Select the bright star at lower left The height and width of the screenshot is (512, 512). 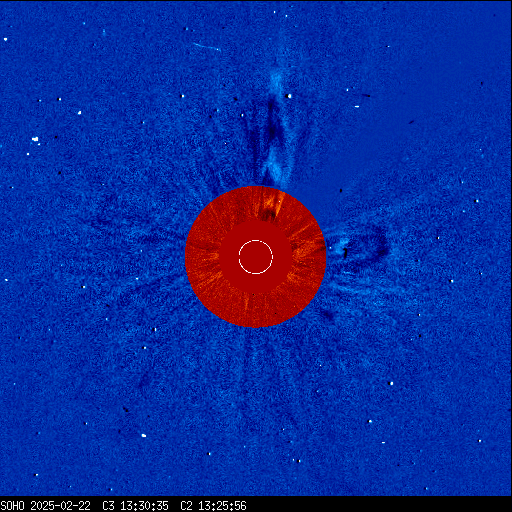[x=144, y=435]
